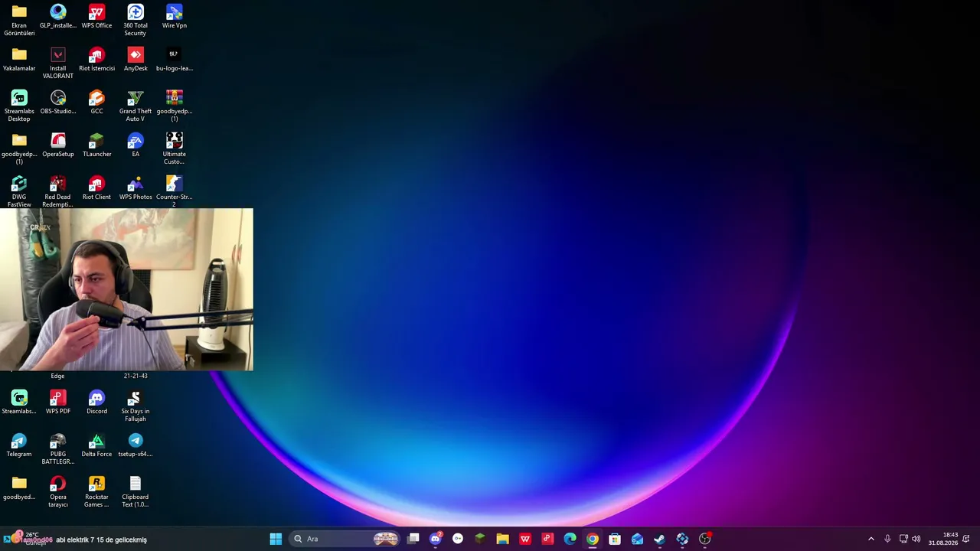
Task: Select the OperaSetup installer icon
Action: pyautogui.click(x=58, y=145)
